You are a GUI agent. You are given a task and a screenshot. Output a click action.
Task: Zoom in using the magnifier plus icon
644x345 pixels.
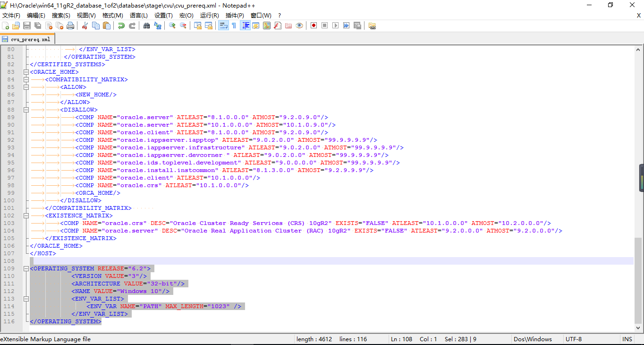tap(172, 26)
